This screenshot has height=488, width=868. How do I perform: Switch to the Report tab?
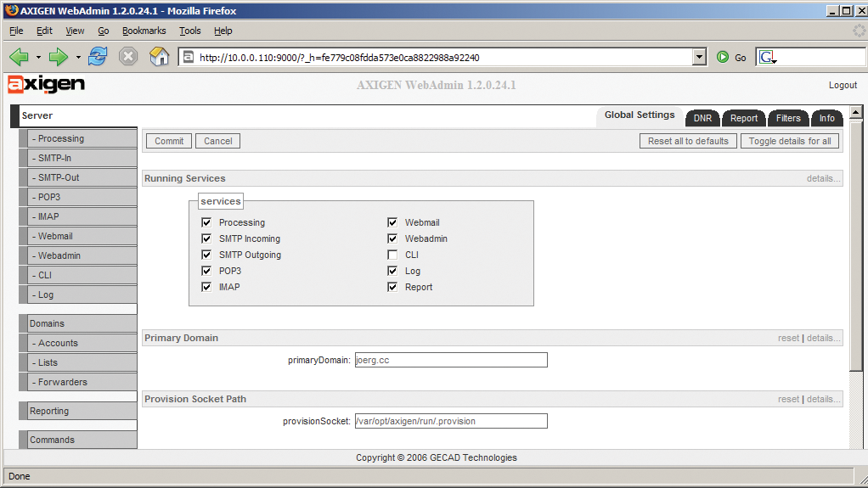(x=743, y=118)
